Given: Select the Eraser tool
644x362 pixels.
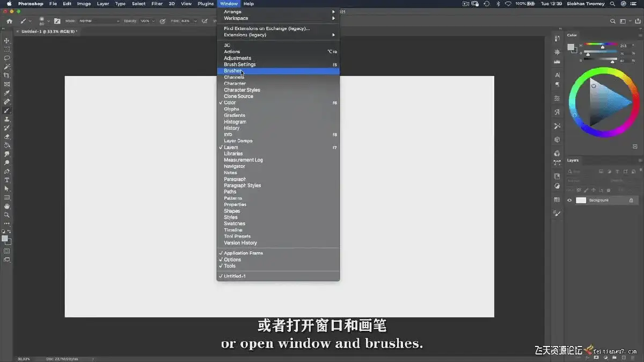Looking at the screenshot, I should 7,137.
